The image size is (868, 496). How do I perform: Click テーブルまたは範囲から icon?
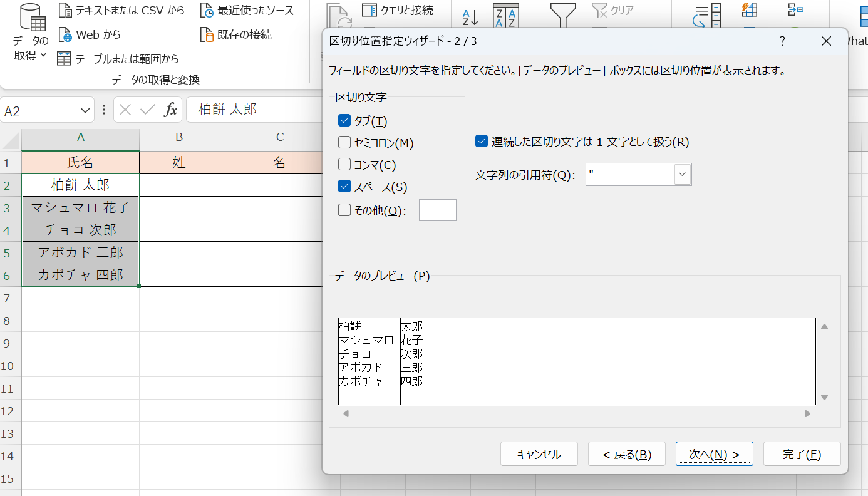point(65,59)
